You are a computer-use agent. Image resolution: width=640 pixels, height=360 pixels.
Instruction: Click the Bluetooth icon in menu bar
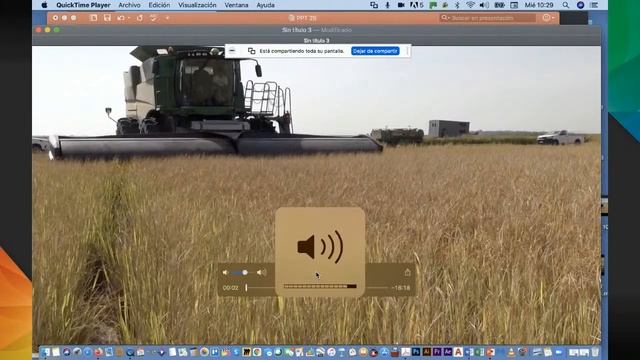[458, 5]
